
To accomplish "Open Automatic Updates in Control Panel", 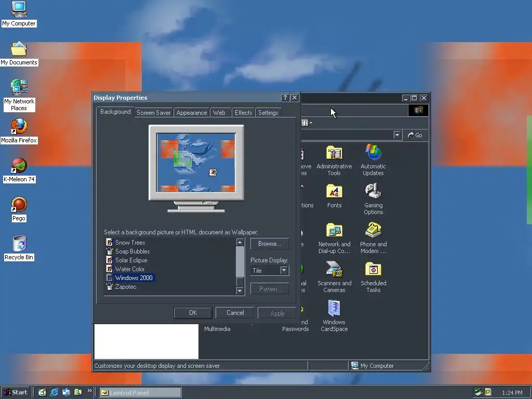I will point(373,160).
